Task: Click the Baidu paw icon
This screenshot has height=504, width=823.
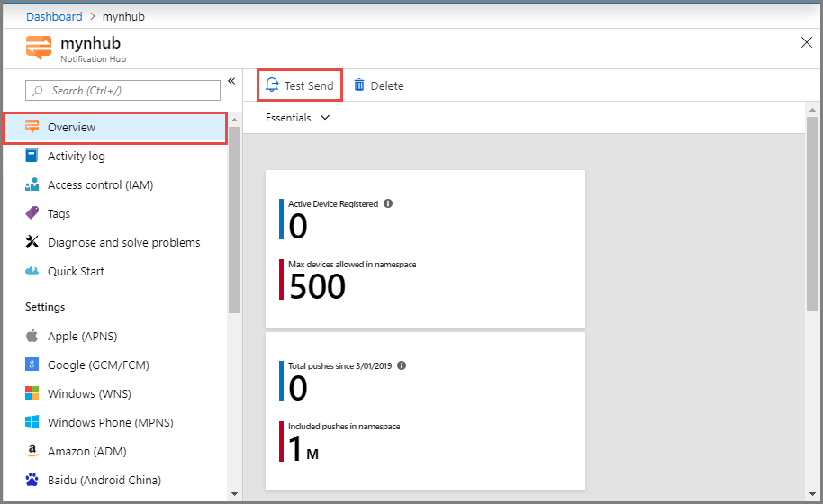Action: pyautogui.click(x=32, y=480)
